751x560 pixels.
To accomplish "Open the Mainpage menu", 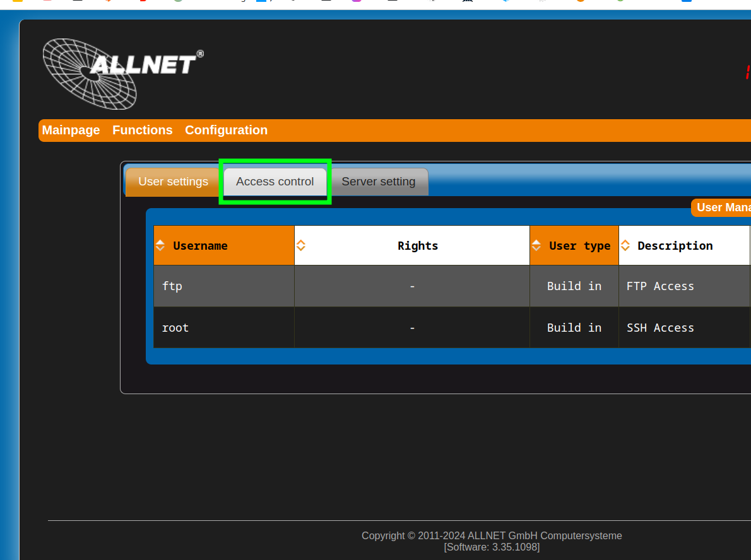I will click(x=71, y=130).
